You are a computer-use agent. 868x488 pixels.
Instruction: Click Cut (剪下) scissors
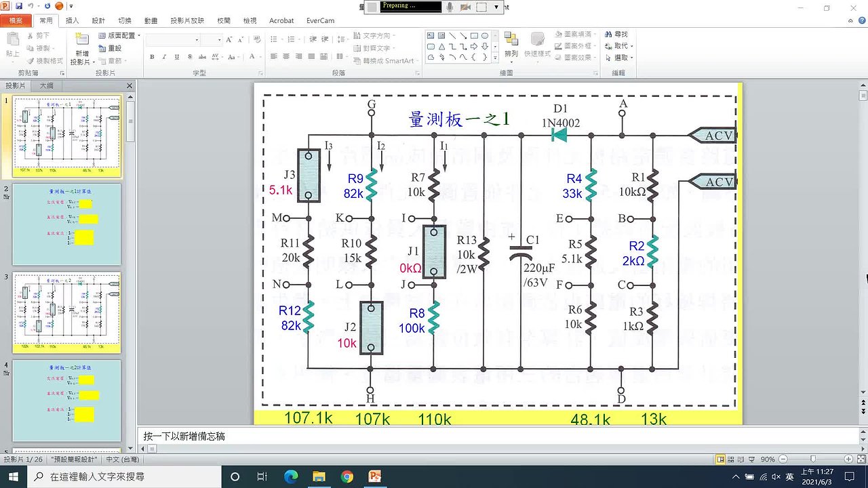pos(38,35)
